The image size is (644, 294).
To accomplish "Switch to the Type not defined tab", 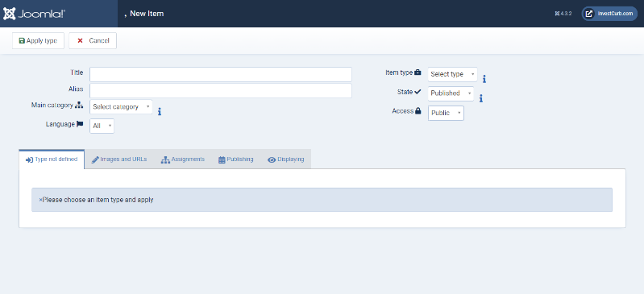I will point(52,159).
